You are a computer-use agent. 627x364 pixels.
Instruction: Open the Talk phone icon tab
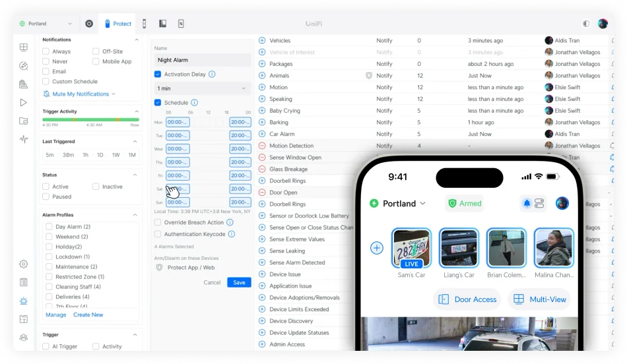pyautogui.click(x=145, y=24)
